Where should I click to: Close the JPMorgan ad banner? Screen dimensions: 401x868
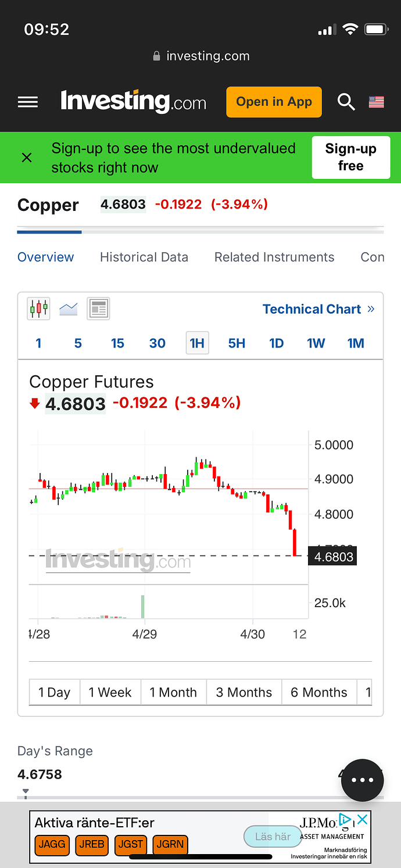[x=362, y=820]
